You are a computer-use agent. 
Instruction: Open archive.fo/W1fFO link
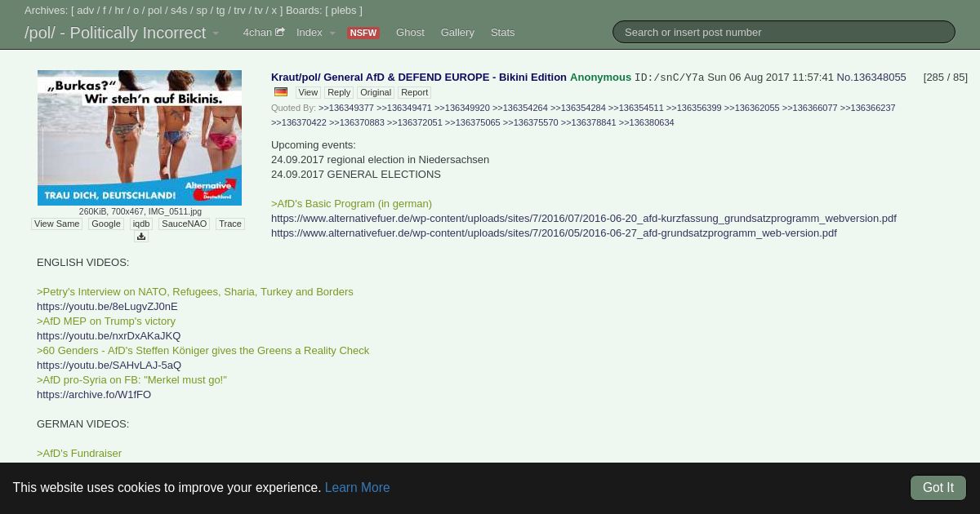pyautogui.click(x=94, y=394)
